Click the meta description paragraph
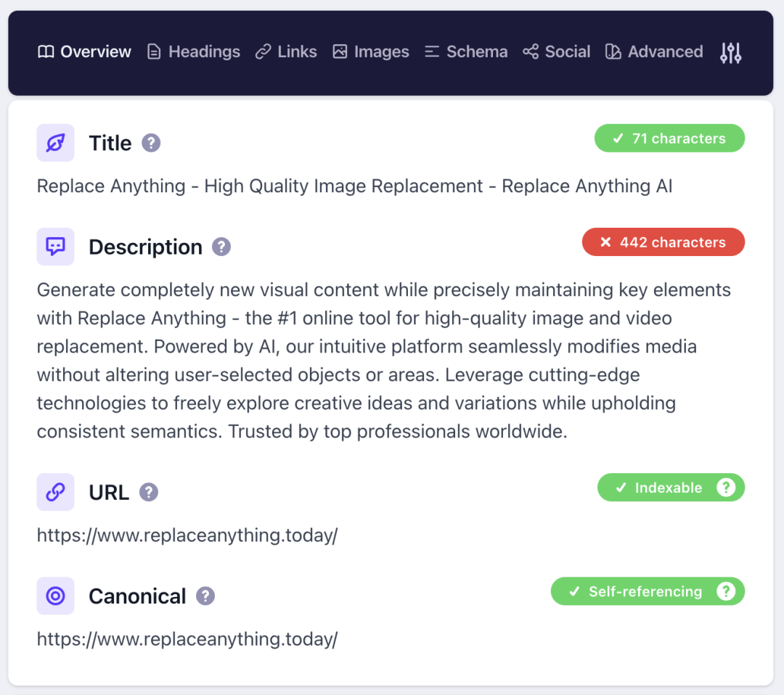Viewport: 784px width, 695px height. pos(384,361)
